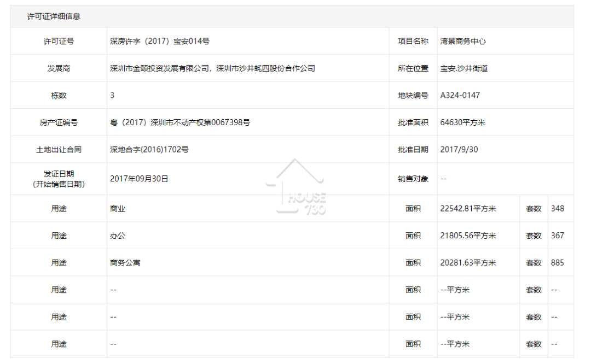
Task: Click the 项目名称 label
Action: 413,42
